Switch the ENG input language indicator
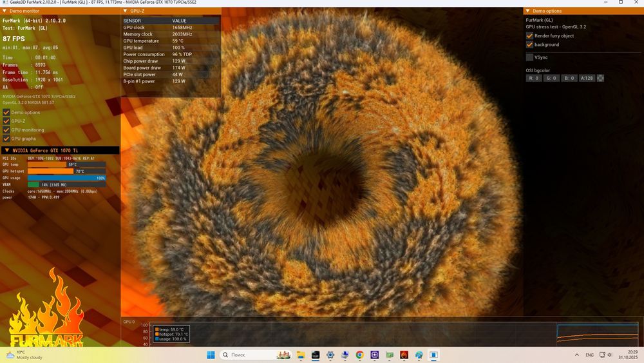 click(x=589, y=355)
